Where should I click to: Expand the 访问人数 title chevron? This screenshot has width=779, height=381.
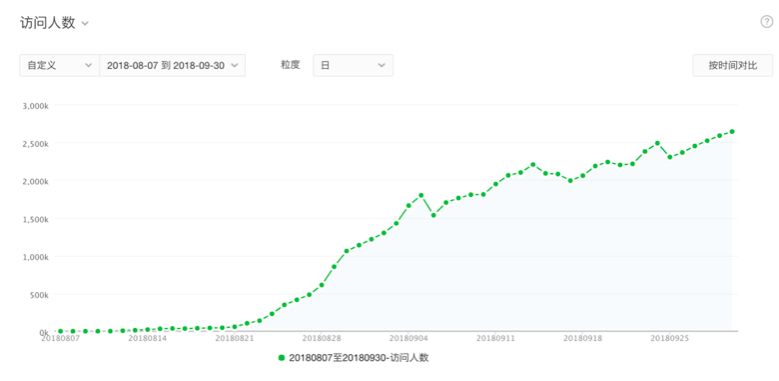85,23
